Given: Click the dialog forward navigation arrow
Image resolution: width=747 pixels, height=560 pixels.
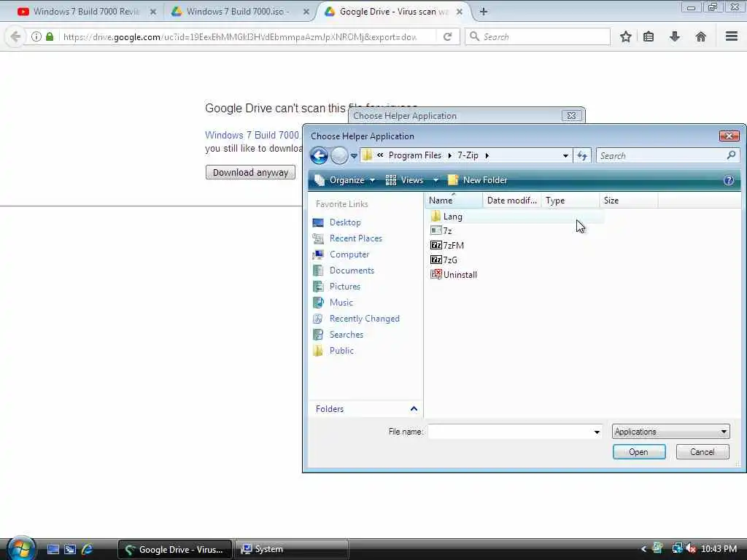Looking at the screenshot, I should click(x=339, y=155).
